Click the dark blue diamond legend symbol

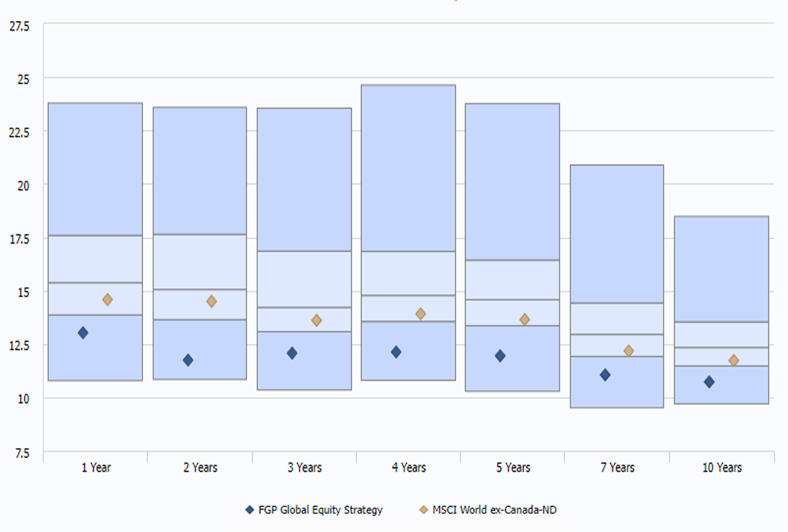(250, 510)
